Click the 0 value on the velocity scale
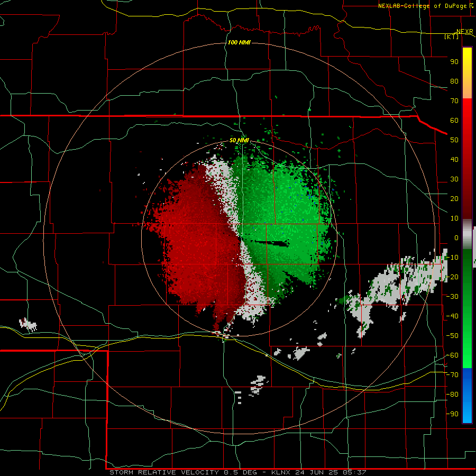 pyautogui.click(x=456, y=237)
